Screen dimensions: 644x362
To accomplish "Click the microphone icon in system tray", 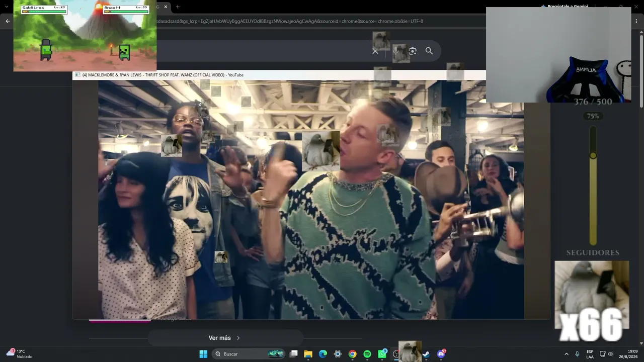I will coord(577,354).
